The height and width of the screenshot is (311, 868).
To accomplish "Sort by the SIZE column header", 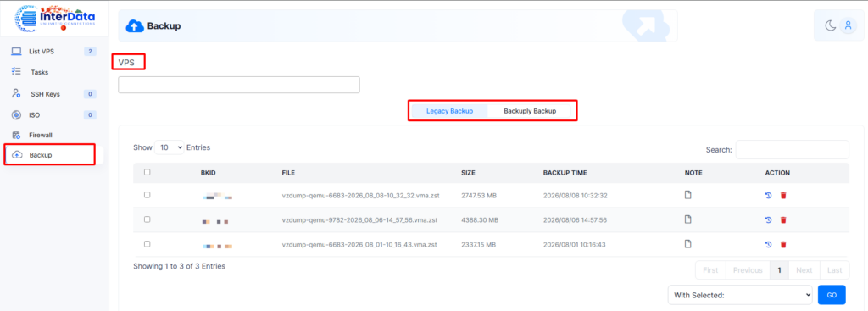I will (x=468, y=173).
